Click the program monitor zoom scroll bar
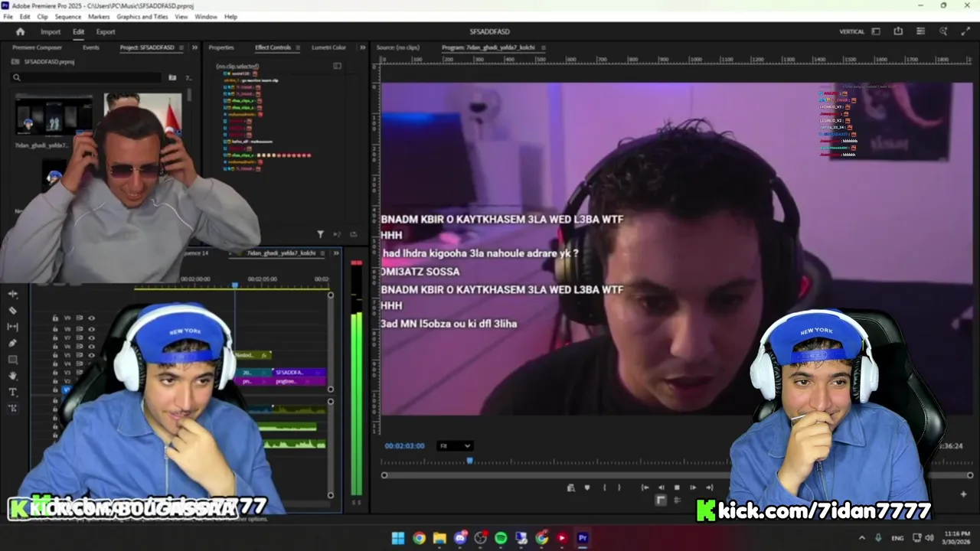This screenshot has height=551, width=980. point(677,475)
